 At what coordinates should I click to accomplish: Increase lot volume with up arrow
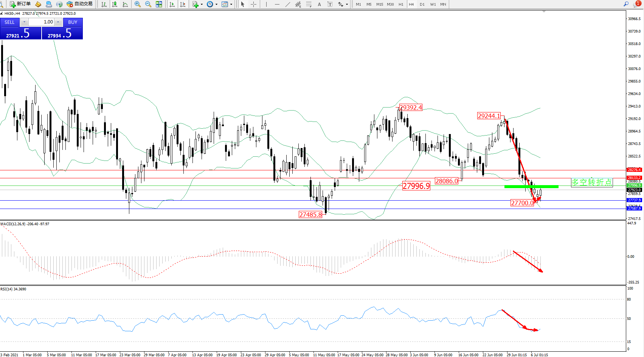click(58, 22)
